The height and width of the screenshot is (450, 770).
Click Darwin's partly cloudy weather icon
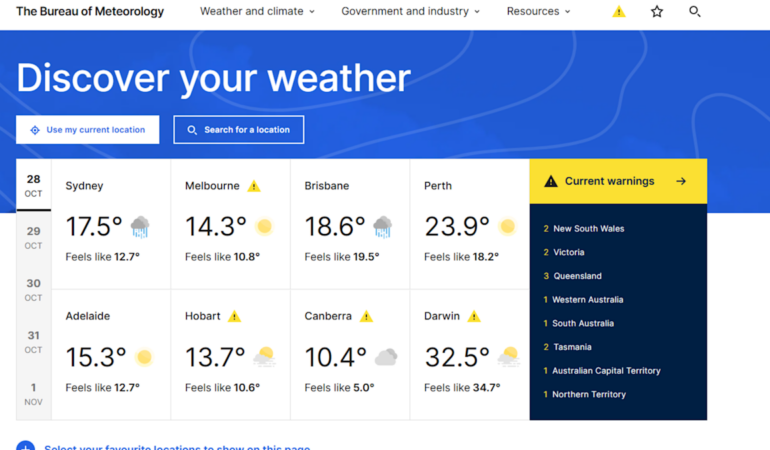(x=508, y=357)
